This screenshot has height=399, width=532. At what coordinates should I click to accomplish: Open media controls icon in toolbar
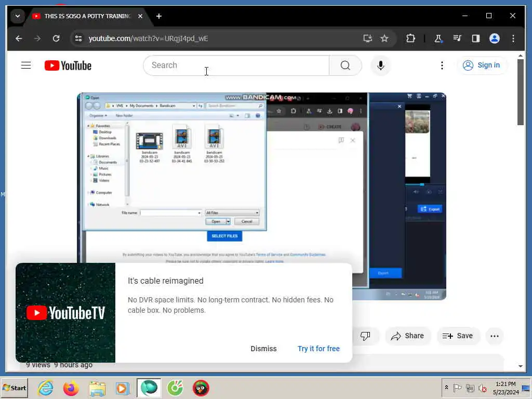(457, 38)
